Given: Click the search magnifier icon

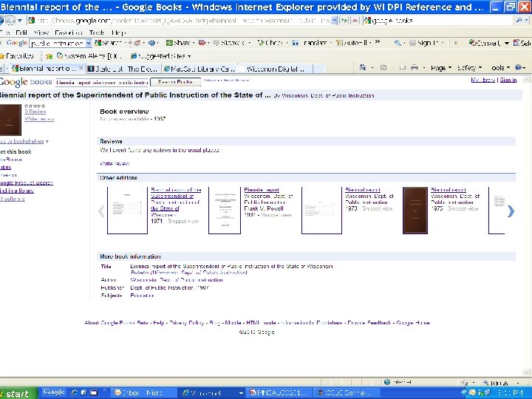Looking at the screenshot, I should tap(519, 21).
